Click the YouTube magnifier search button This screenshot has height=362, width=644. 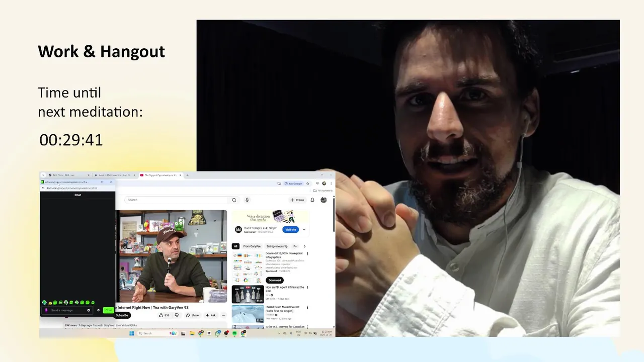click(234, 200)
